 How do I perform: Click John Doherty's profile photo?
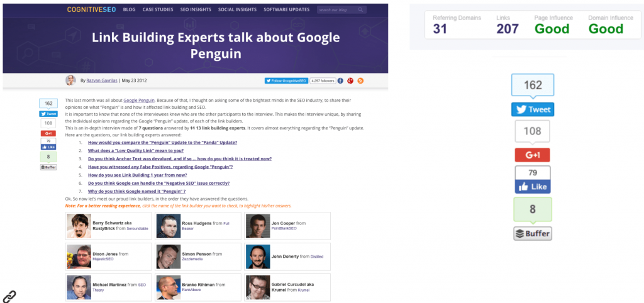pyautogui.click(x=258, y=256)
